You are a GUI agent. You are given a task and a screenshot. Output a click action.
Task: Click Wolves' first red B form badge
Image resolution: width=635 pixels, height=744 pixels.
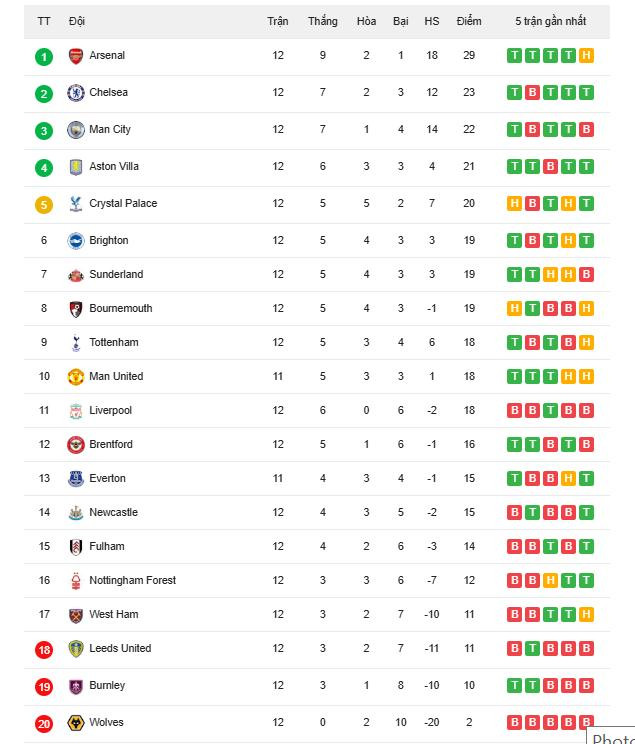tap(515, 723)
